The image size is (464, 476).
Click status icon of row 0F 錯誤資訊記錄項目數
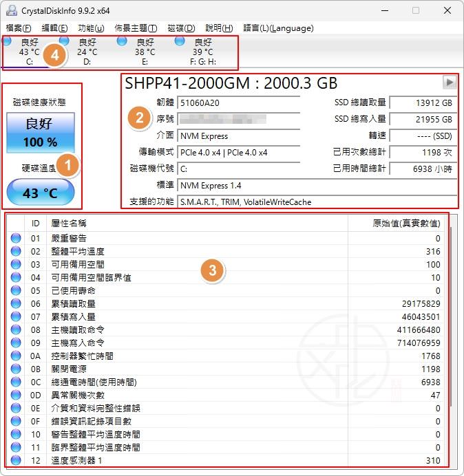tap(16, 421)
